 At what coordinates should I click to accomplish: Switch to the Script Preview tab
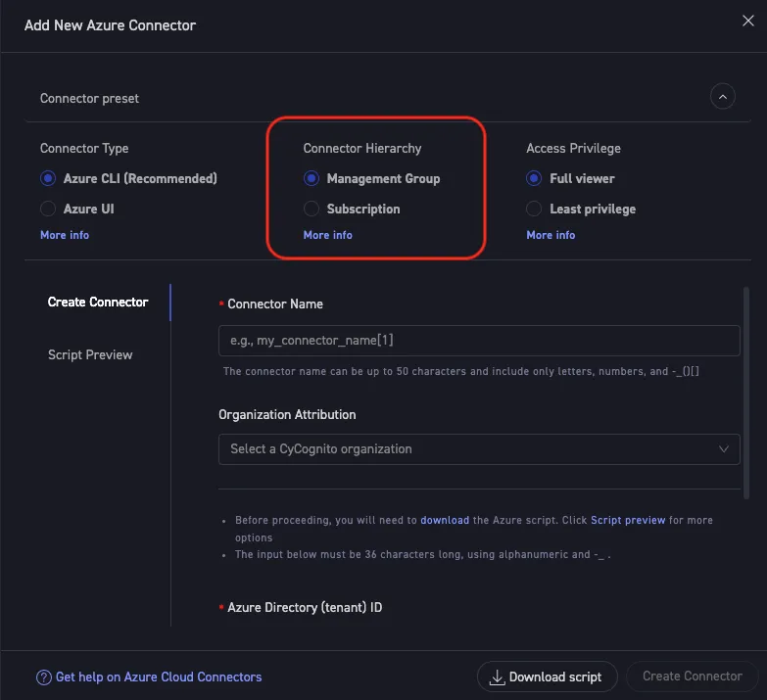pos(90,354)
